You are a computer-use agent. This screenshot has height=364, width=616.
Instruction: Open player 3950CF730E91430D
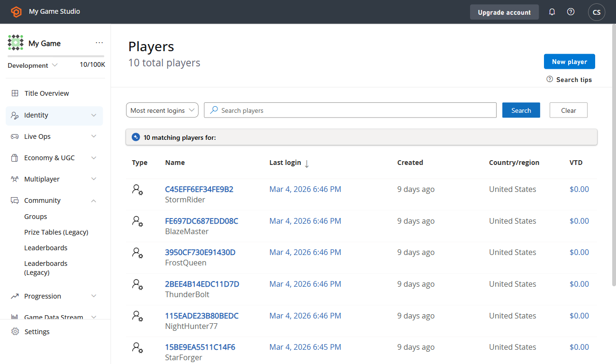[x=200, y=252]
